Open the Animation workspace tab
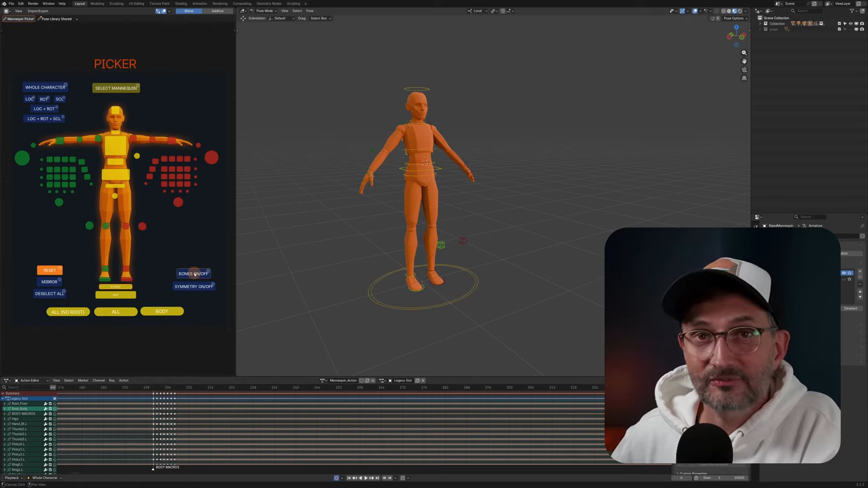Viewport: 868px width, 488px height. (199, 4)
